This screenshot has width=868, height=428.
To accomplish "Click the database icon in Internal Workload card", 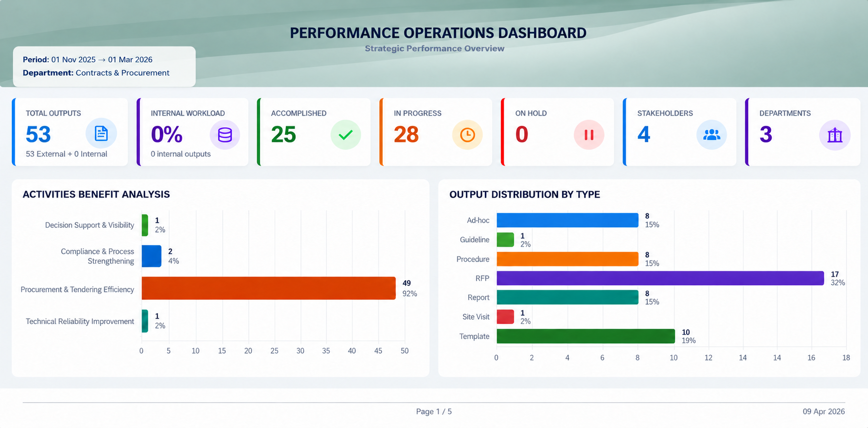I will pyautogui.click(x=225, y=135).
